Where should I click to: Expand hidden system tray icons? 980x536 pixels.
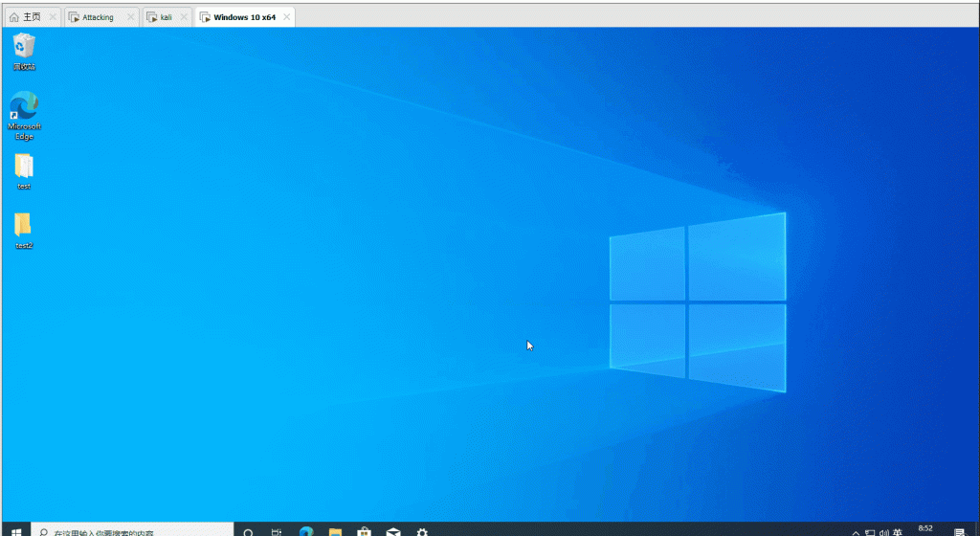coord(856,532)
